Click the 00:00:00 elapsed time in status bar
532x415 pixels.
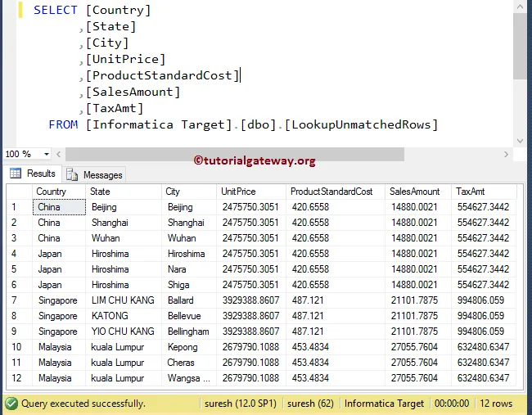(452, 404)
